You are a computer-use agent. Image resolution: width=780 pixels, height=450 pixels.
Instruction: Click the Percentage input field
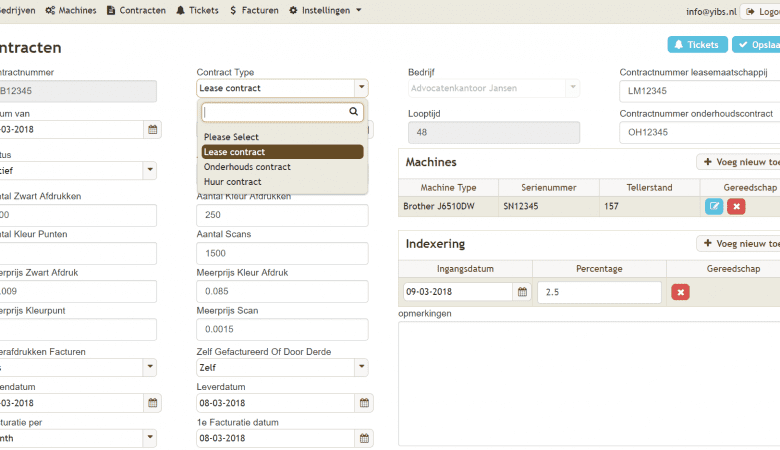pos(599,292)
